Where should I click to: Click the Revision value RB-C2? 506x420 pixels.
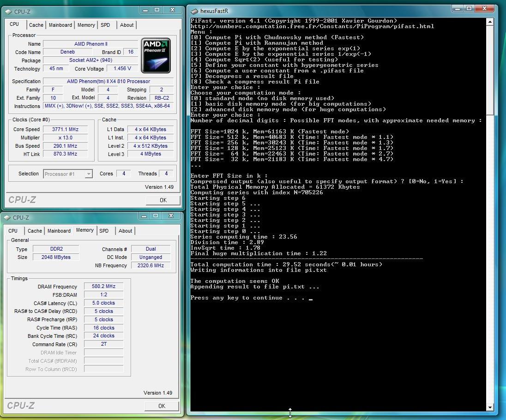coord(162,98)
